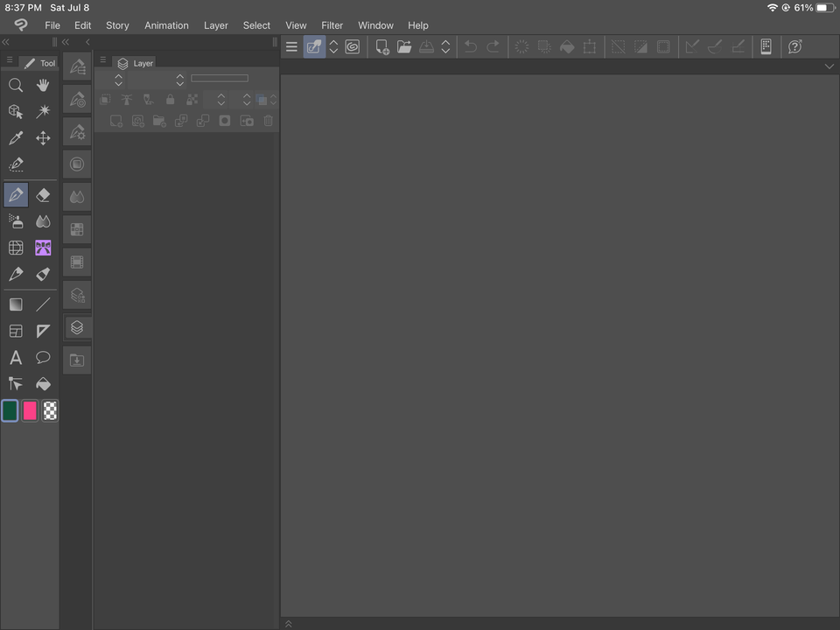
Task: Select the Eyedropper tool
Action: [x=16, y=137]
